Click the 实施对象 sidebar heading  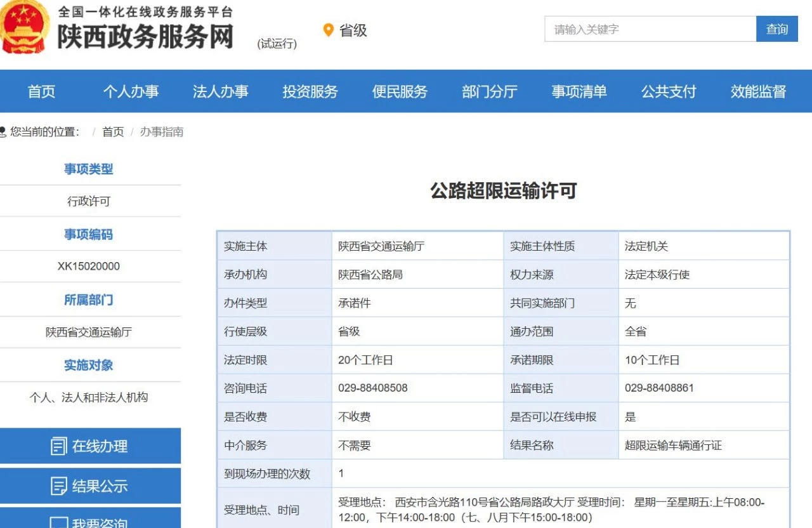click(88, 366)
